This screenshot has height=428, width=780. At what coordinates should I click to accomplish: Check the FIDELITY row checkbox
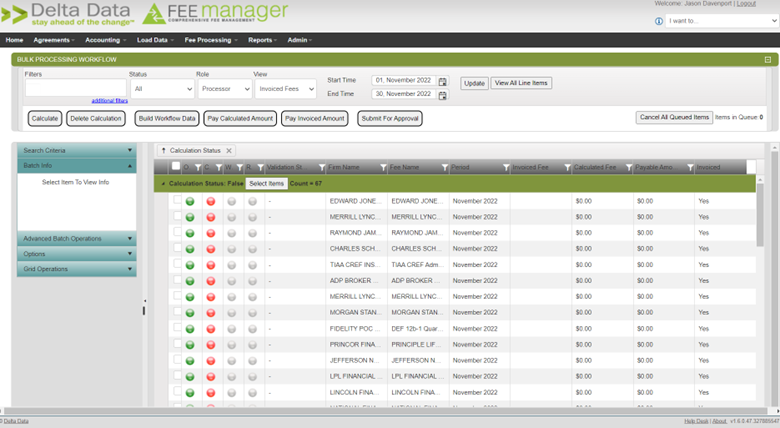tap(177, 327)
